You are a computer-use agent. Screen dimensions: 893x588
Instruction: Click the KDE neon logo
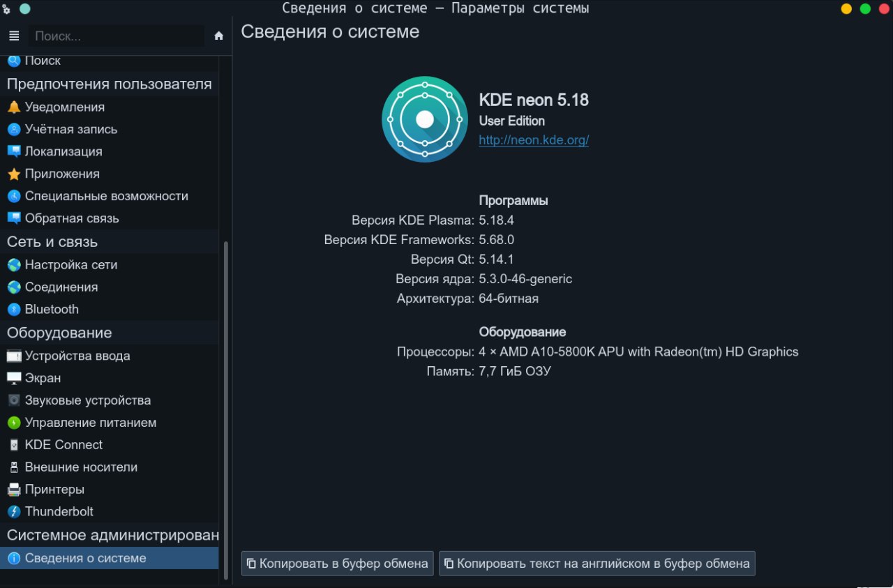tap(425, 119)
